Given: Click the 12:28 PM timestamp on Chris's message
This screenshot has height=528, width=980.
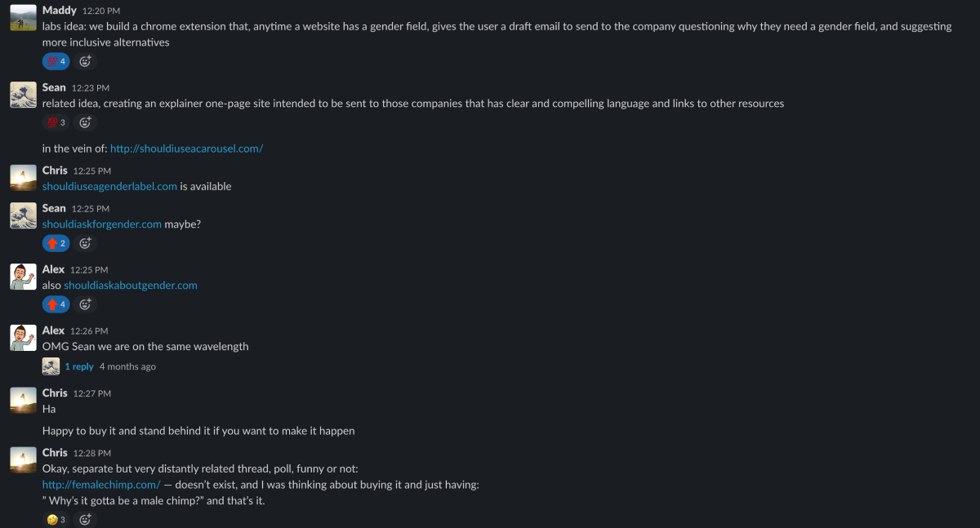Looking at the screenshot, I should click(x=91, y=453).
